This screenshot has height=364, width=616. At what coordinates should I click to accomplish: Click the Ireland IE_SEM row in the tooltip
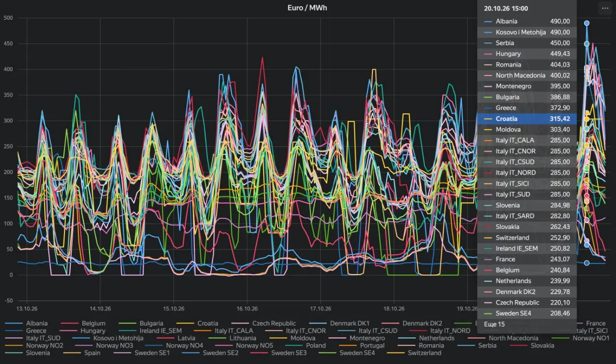[x=527, y=249]
